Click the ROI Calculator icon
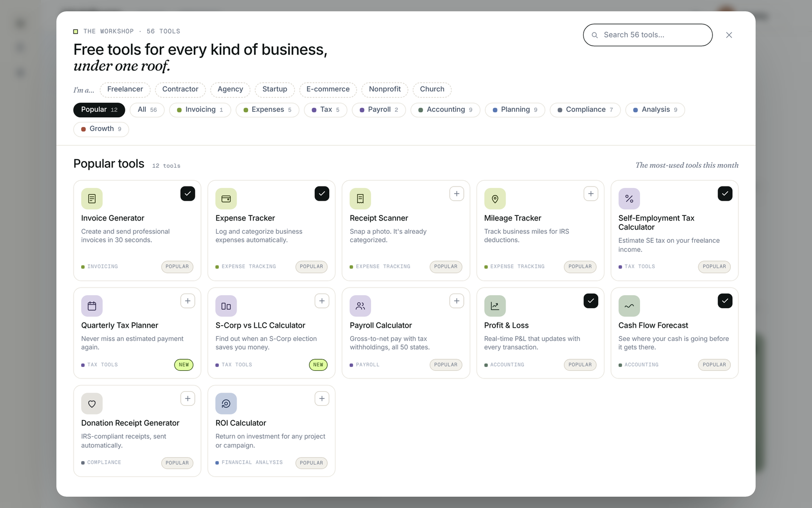The height and width of the screenshot is (508, 812). (x=226, y=403)
